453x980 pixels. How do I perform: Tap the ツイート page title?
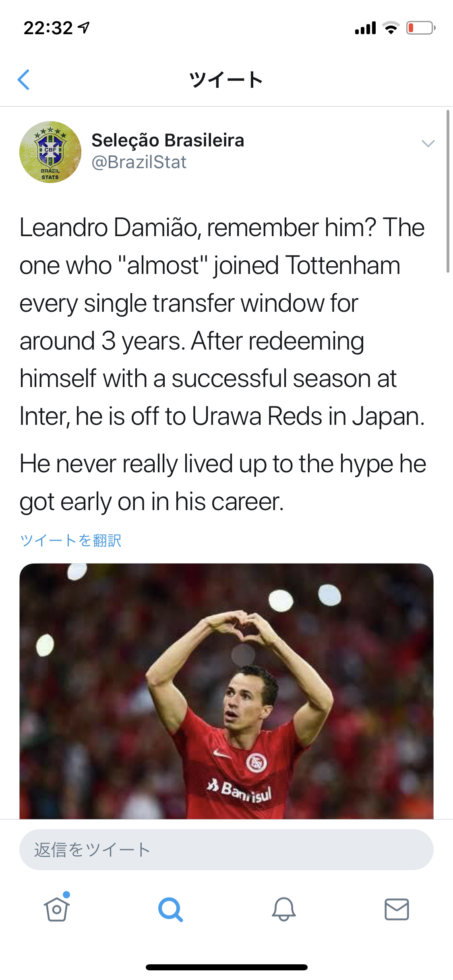pos(226,80)
